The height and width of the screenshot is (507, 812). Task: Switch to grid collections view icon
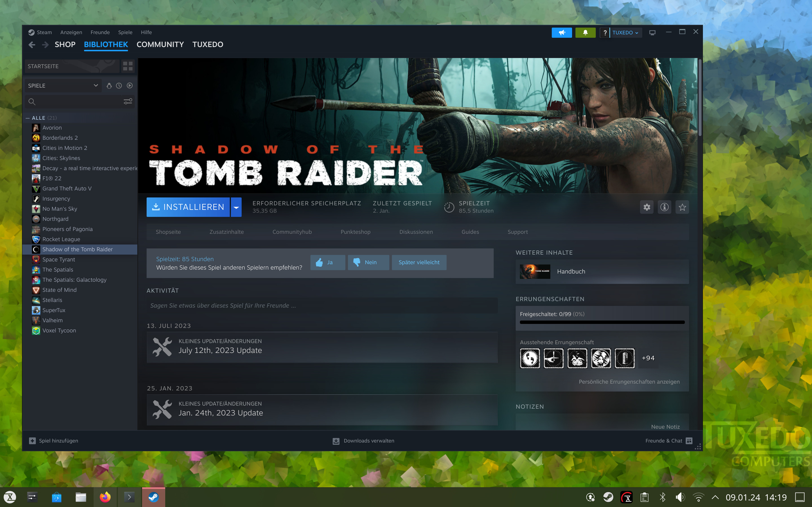coord(127,66)
